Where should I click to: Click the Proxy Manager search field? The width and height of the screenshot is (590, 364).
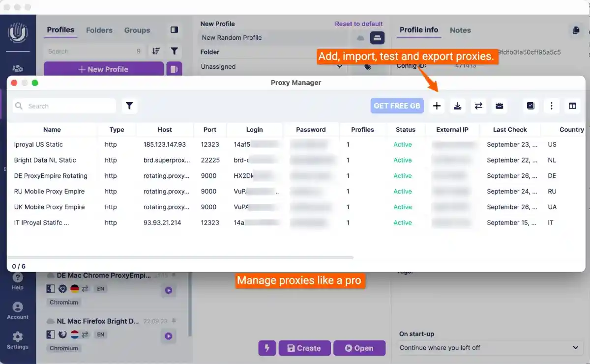pyautogui.click(x=64, y=106)
